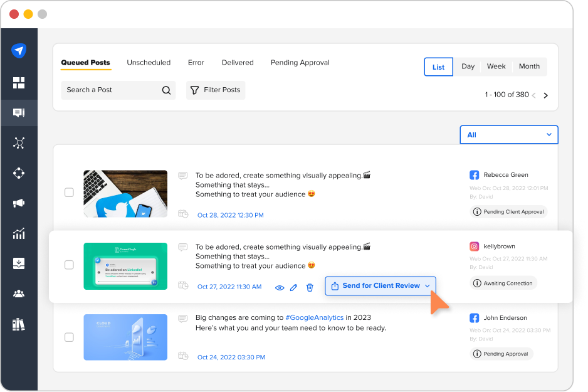This screenshot has height=392, width=588.
Task: Go to next page of posts
Action: [545, 95]
